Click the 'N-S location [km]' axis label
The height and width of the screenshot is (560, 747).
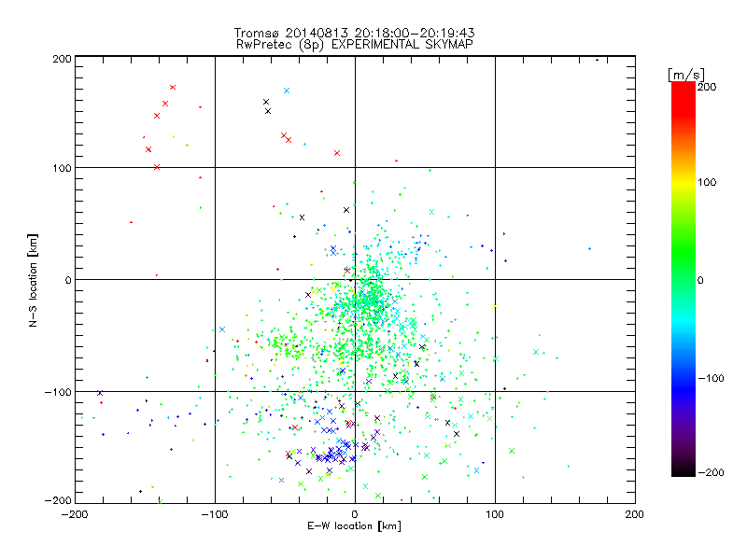(x=33, y=280)
